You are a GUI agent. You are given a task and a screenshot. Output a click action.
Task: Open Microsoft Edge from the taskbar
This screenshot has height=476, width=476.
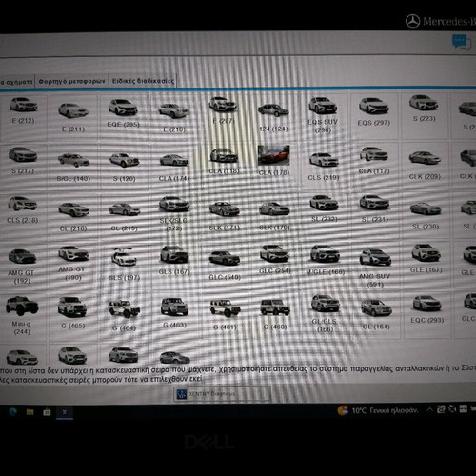pyautogui.click(x=12, y=412)
